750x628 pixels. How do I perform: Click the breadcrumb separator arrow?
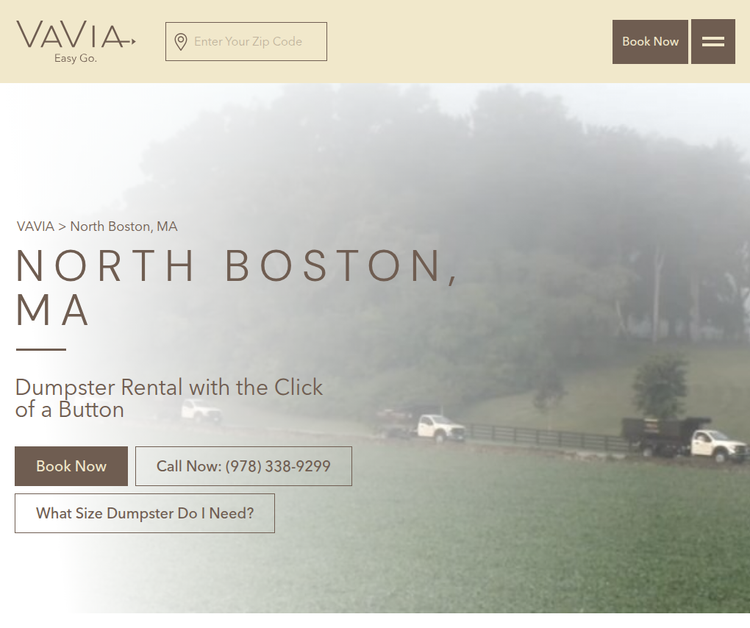62,227
